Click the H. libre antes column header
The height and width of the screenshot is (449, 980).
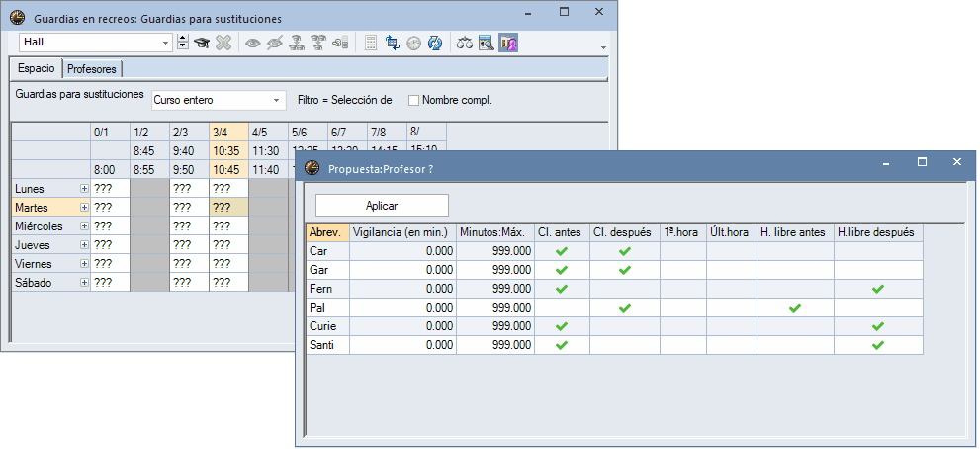click(x=795, y=232)
